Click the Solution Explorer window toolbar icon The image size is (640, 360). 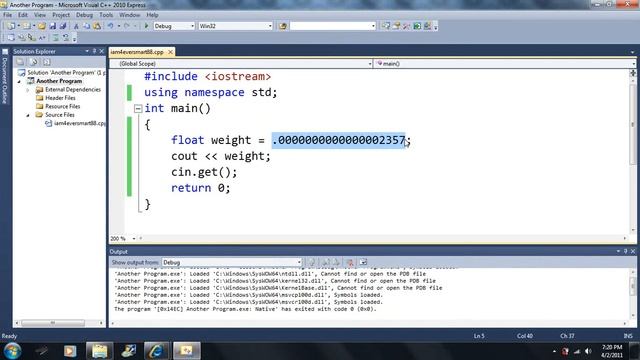coord(386,26)
